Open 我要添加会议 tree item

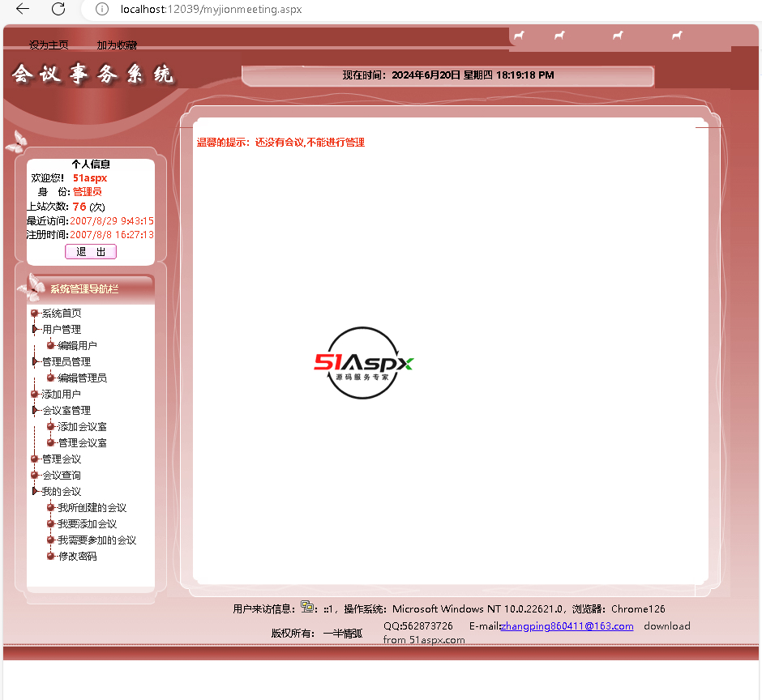[87, 523]
